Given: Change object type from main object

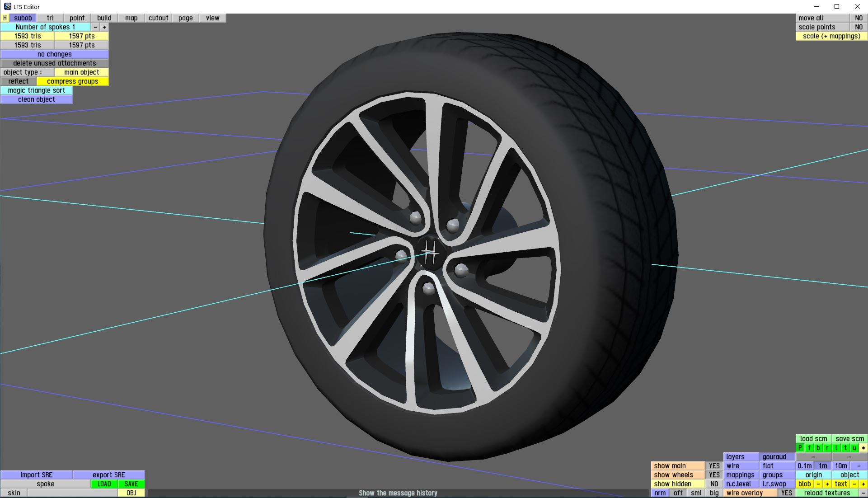Looking at the screenshot, I should (81, 72).
